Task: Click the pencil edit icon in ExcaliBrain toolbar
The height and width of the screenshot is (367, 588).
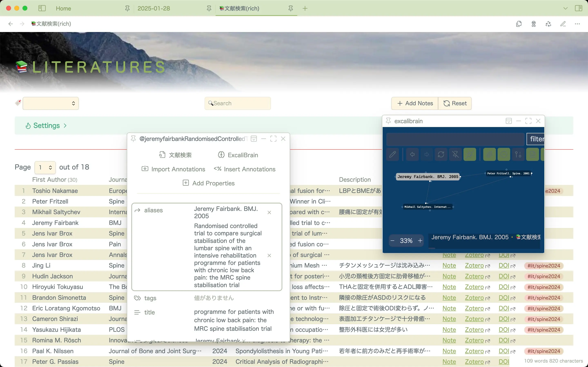Action: click(x=392, y=154)
